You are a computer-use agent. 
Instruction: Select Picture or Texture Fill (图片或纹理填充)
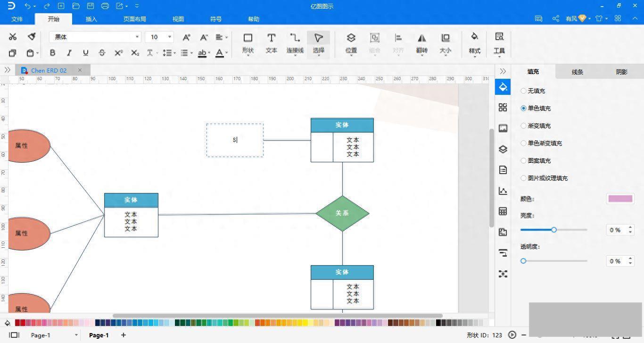click(x=544, y=178)
